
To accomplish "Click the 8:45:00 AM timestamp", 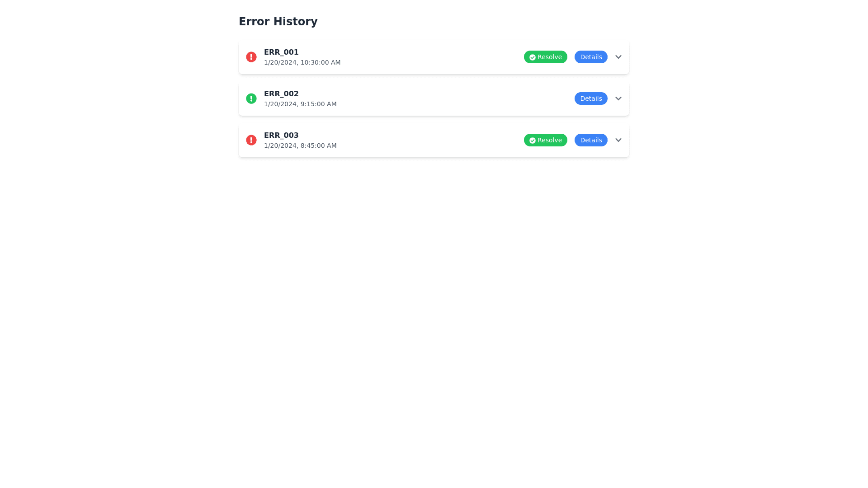I will coord(300,145).
